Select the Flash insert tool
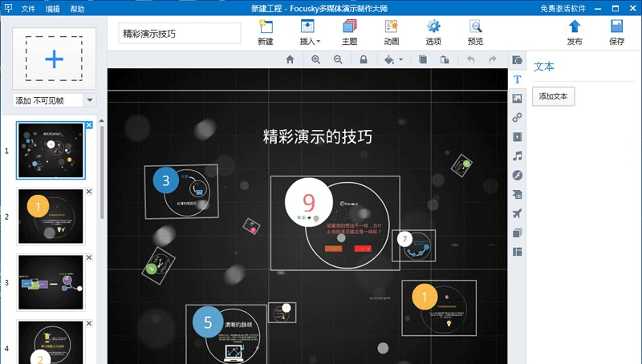 point(517,175)
